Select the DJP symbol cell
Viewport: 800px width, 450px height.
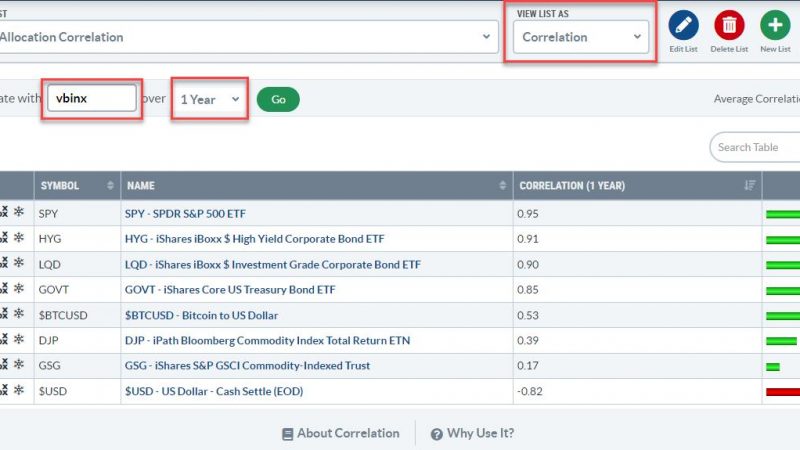pyautogui.click(x=77, y=340)
